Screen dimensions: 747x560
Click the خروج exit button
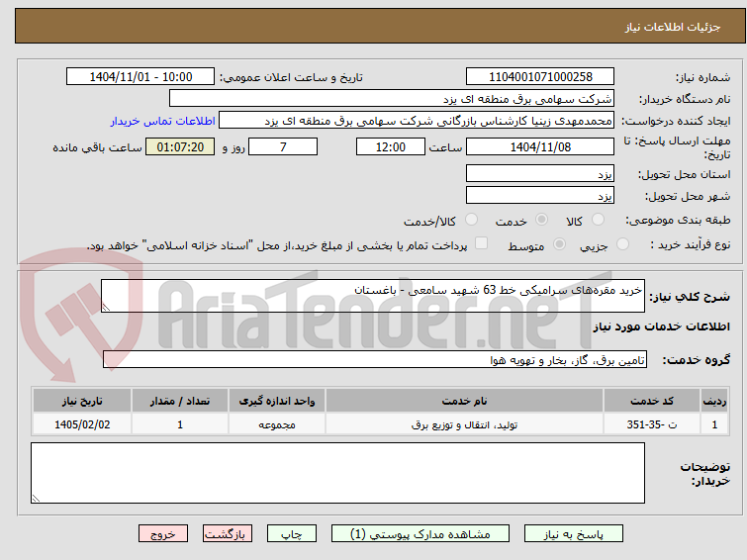163,534
